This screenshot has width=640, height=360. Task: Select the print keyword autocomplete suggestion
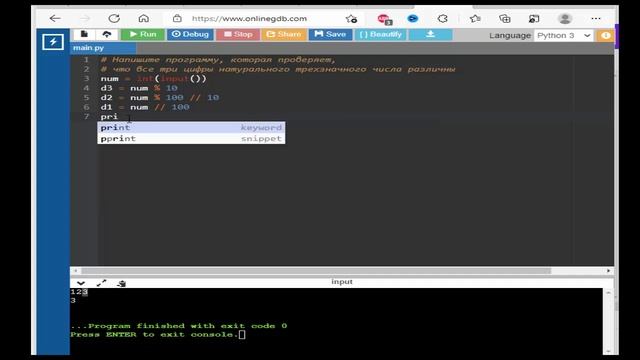coord(191,127)
